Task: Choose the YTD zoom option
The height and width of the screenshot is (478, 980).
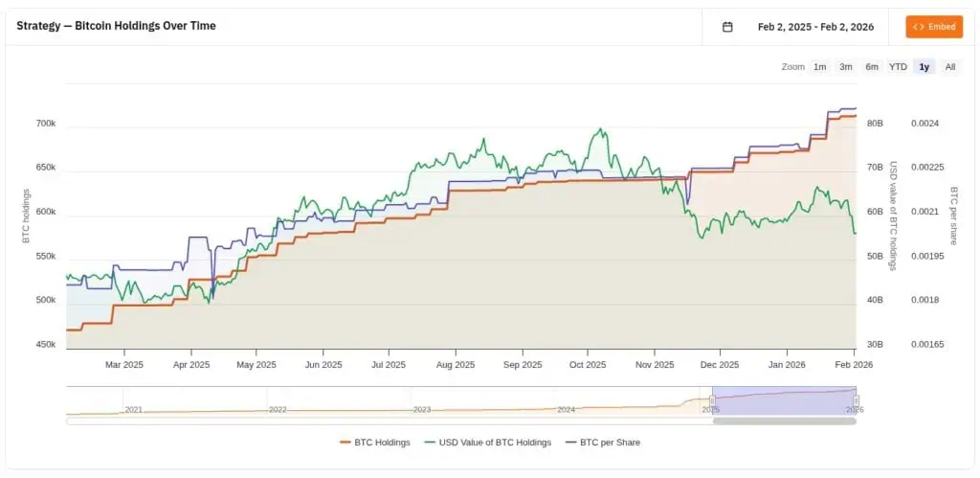Action: tap(898, 67)
